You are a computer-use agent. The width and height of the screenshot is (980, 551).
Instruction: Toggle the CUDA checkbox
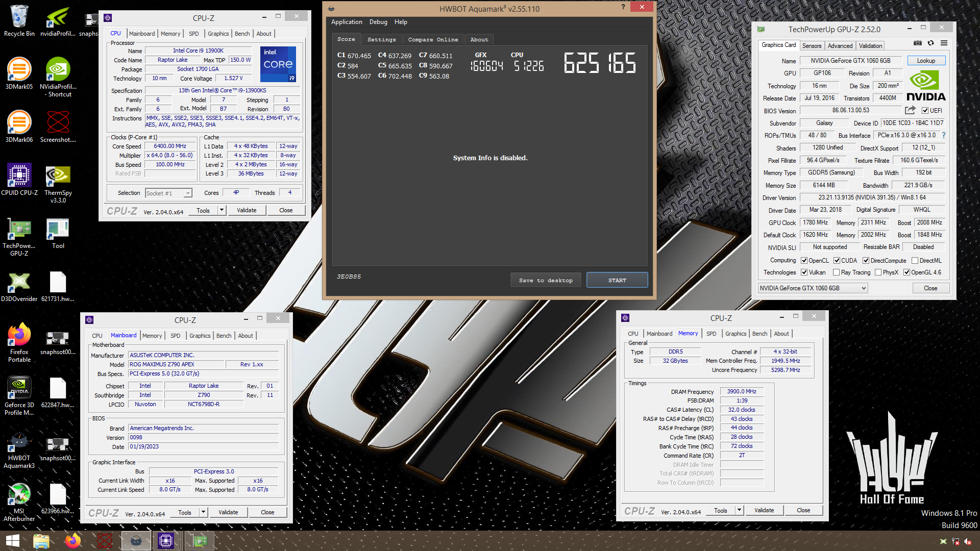click(x=837, y=261)
